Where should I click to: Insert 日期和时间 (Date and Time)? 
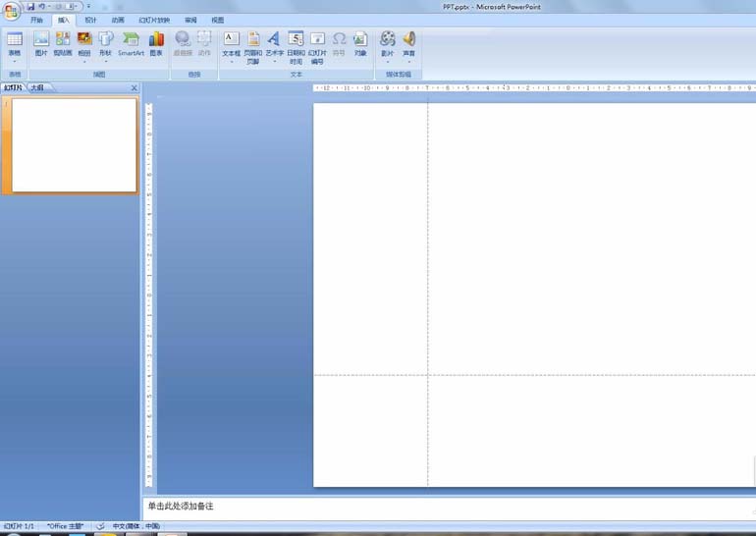click(x=297, y=47)
